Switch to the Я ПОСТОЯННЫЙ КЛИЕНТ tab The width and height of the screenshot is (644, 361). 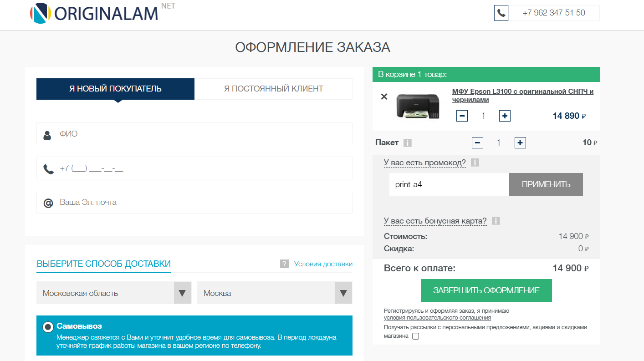pos(273,89)
